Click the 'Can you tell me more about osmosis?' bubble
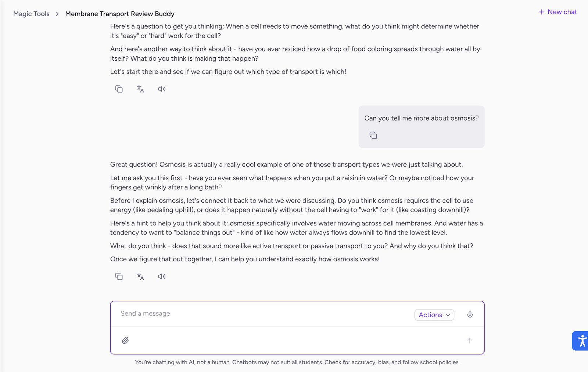The width and height of the screenshot is (588, 372). click(x=421, y=118)
